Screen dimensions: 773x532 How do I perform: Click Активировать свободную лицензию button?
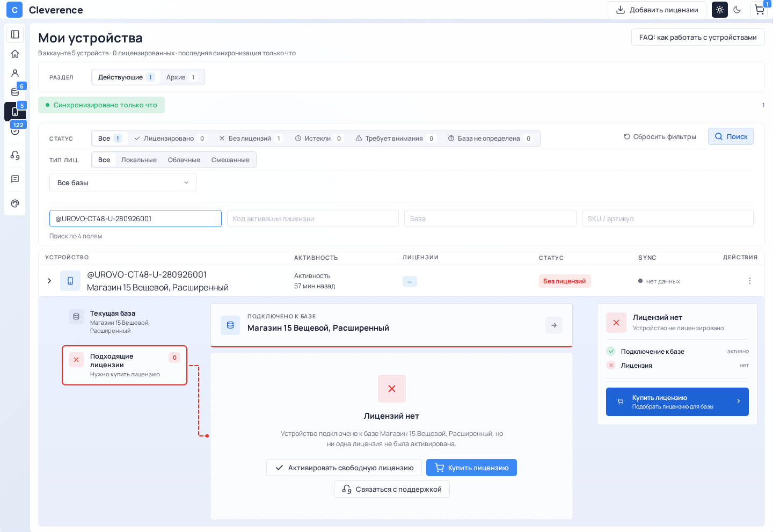(344, 468)
